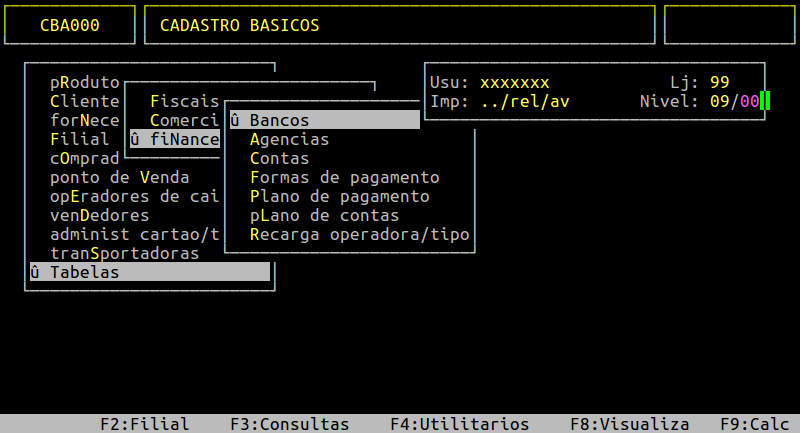The width and height of the screenshot is (800, 433).
Task: Expand the fiNance submenu entry
Action: click(x=174, y=139)
